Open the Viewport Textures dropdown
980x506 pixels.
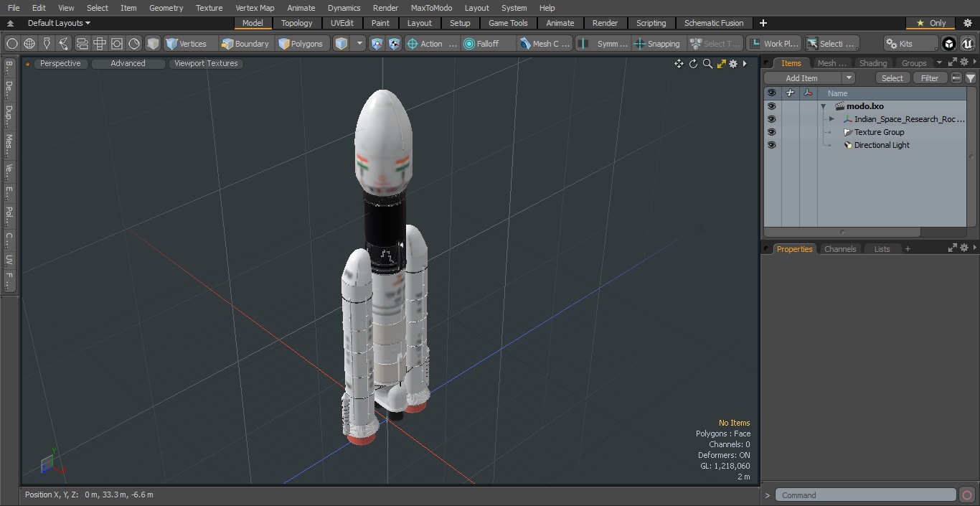pyautogui.click(x=206, y=64)
